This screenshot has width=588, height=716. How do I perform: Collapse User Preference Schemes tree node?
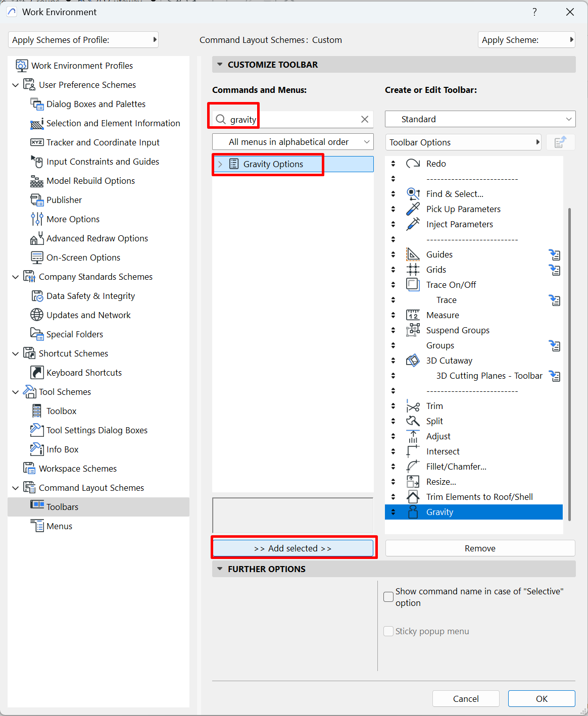(16, 85)
